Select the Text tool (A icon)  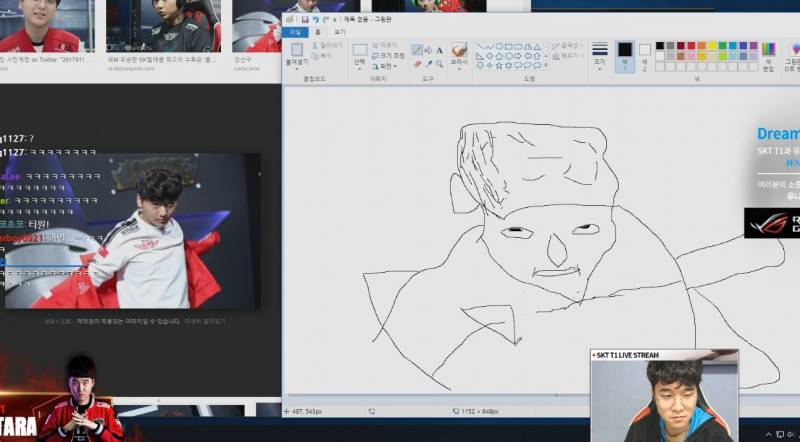coord(439,50)
